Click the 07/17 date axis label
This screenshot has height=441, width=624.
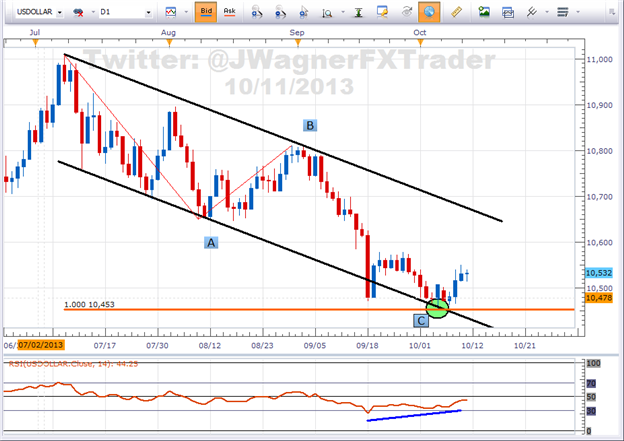coord(105,345)
